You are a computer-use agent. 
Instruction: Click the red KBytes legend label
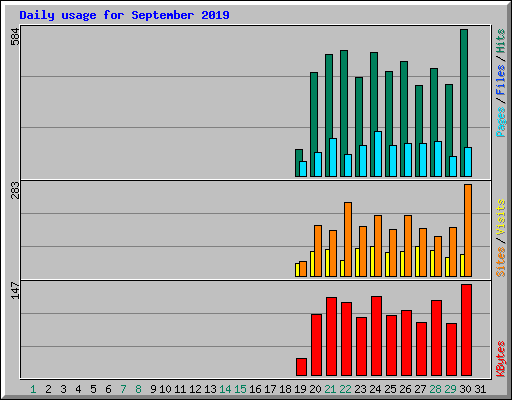[x=501, y=359]
